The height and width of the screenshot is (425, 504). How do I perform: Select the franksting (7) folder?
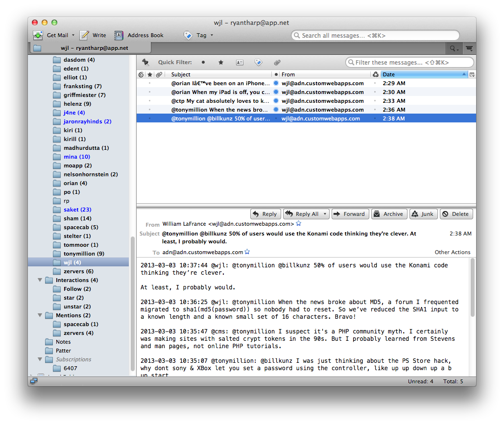83,86
